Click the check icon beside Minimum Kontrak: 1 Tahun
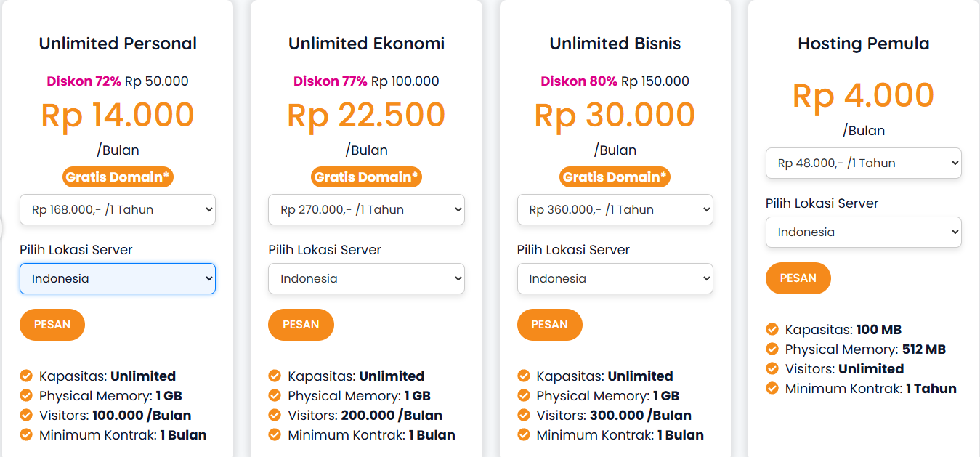Image resolution: width=980 pixels, height=457 pixels. click(x=772, y=388)
